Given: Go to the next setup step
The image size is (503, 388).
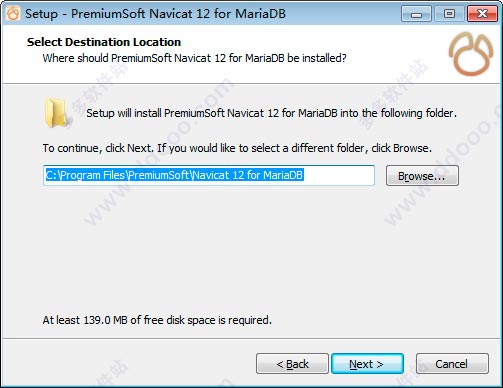Looking at the screenshot, I should 367,364.
